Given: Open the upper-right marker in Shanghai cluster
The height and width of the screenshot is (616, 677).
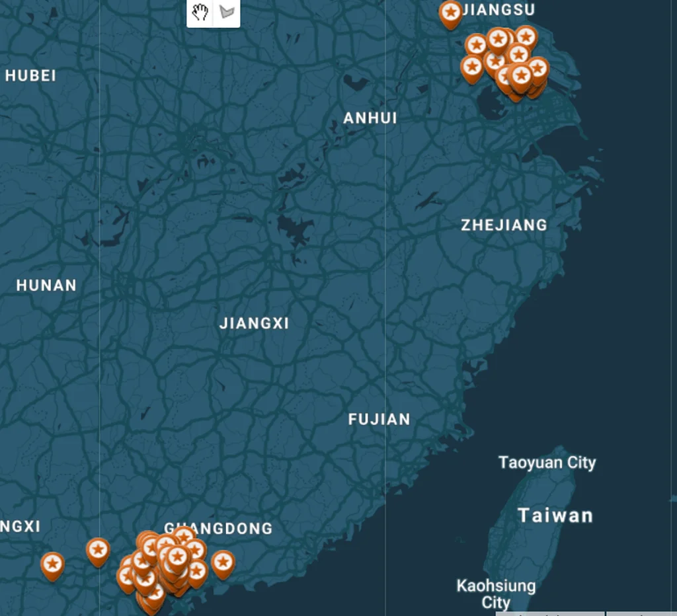Looking at the screenshot, I should [526, 40].
